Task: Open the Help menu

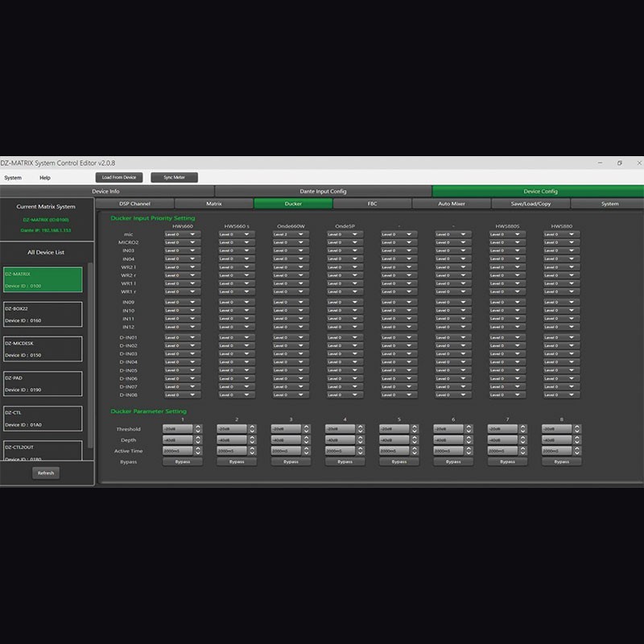Action: [x=45, y=178]
